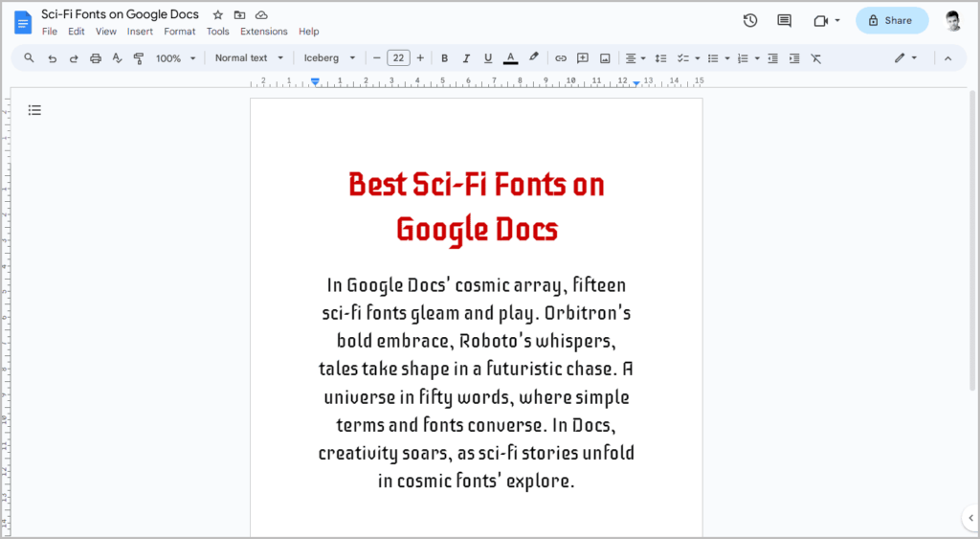Screen dimensions: 980x539
Task: Decrease the indent
Action: pos(772,58)
